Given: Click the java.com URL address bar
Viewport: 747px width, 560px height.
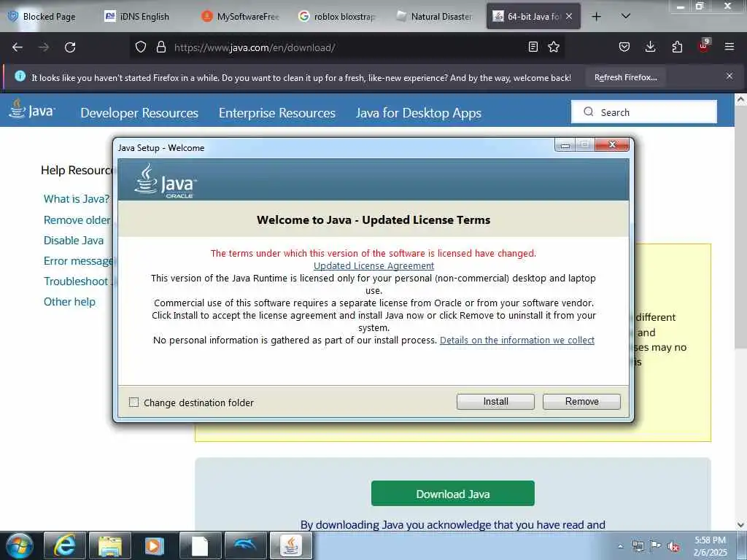Looking at the screenshot, I should pyautogui.click(x=348, y=47).
